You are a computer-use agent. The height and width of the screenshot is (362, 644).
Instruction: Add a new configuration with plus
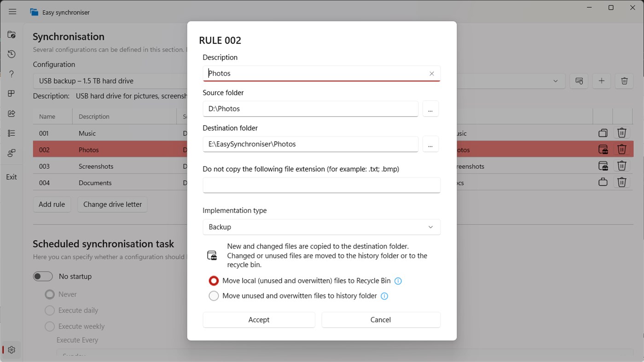[601, 81]
